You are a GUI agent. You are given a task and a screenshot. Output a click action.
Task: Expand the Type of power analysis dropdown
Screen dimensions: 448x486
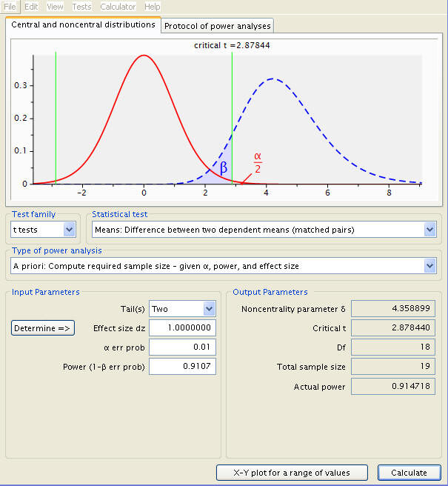(x=224, y=266)
